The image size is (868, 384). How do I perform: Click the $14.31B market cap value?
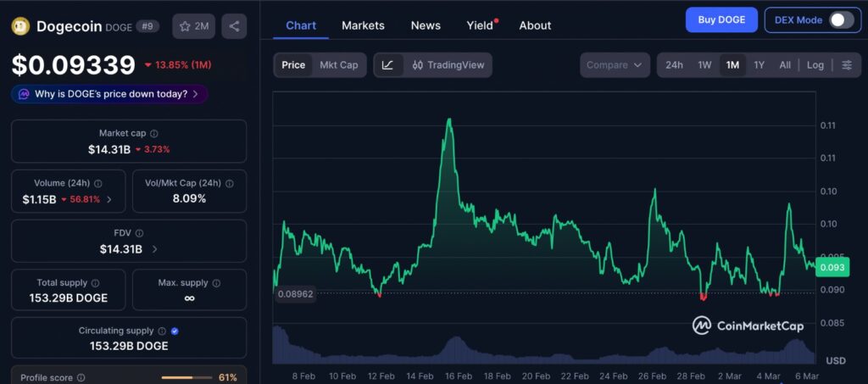coord(109,149)
